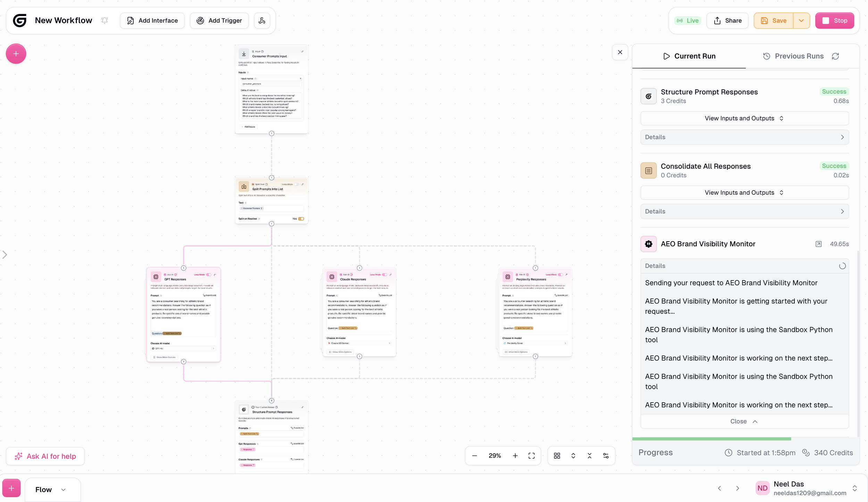Click the grid layout icon
Viewport: 868px width, 502px height.
point(557,455)
